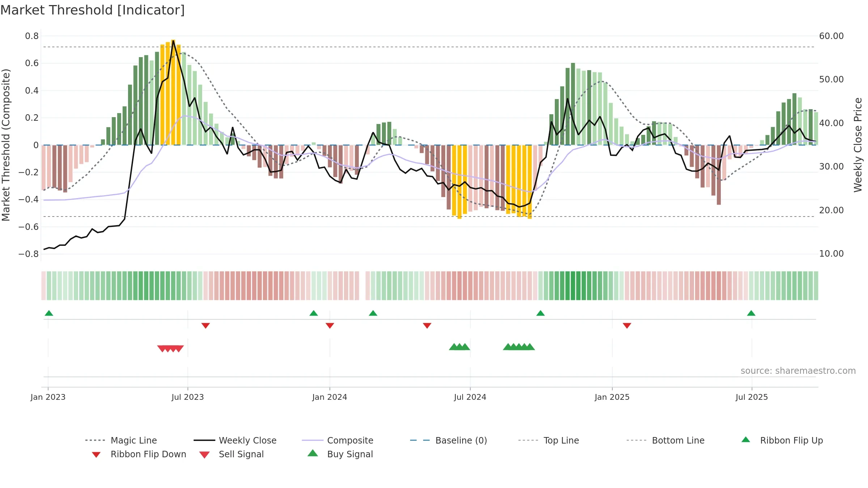Toggle the Bottom Line legend entry
Image resolution: width=868 pixels, height=488 pixels.
click(665, 440)
